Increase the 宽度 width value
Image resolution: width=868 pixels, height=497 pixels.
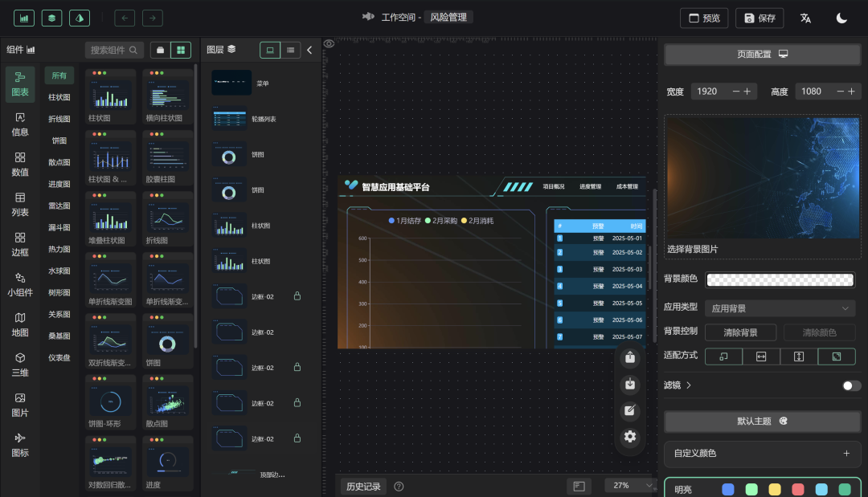coord(747,92)
